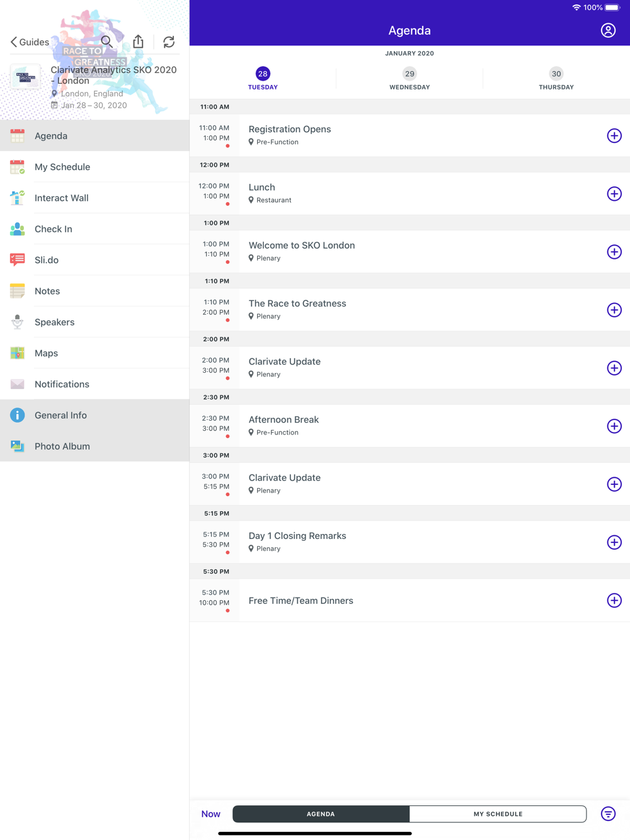Click the Photo Album icon
The image size is (630, 840).
click(18, 446)
